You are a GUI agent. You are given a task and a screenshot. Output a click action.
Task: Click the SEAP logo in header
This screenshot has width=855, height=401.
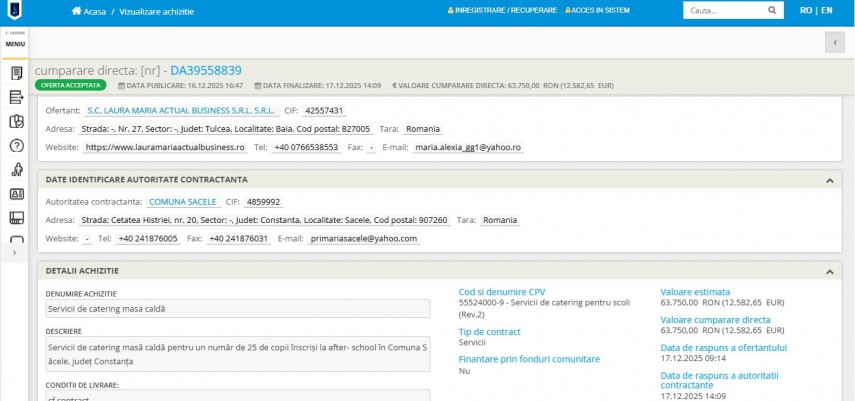click(15, 10)
